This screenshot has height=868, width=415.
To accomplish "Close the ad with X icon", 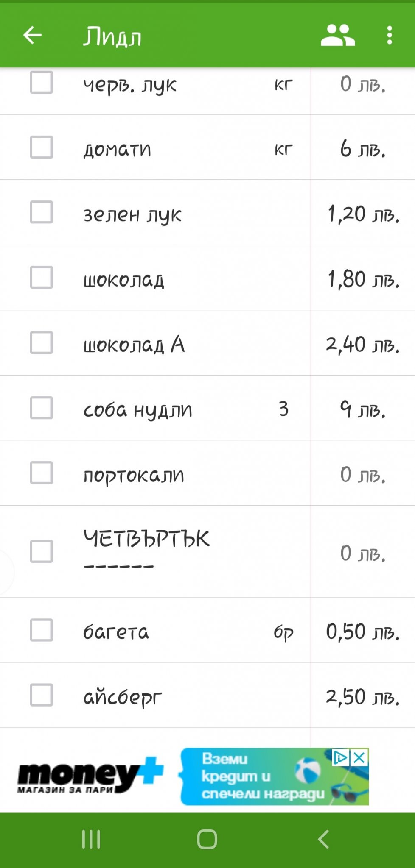I will click(359, 758).
